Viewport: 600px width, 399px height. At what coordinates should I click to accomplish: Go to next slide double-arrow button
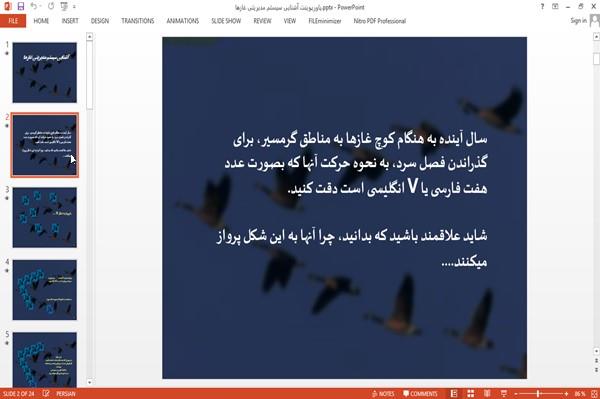tap(596, 370)
